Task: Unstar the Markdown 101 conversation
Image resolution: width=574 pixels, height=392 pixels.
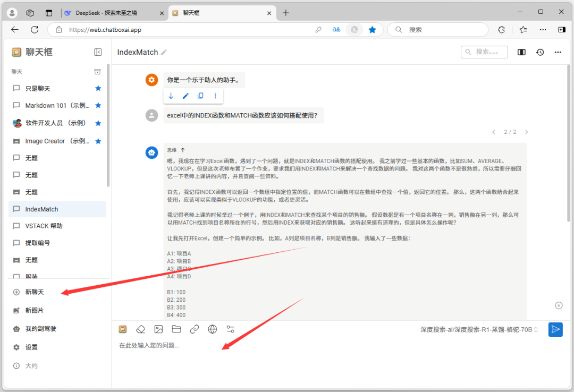Action: (x=98, y=105)
